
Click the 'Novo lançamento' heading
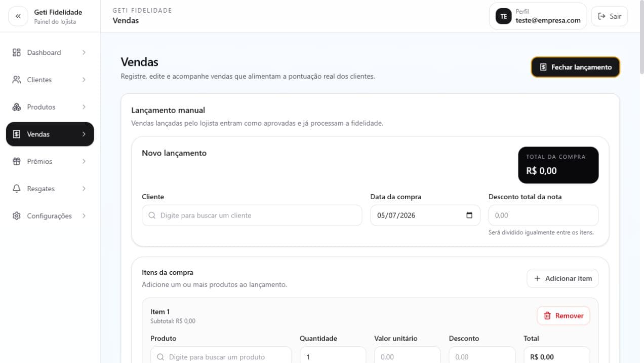point(174,153)
